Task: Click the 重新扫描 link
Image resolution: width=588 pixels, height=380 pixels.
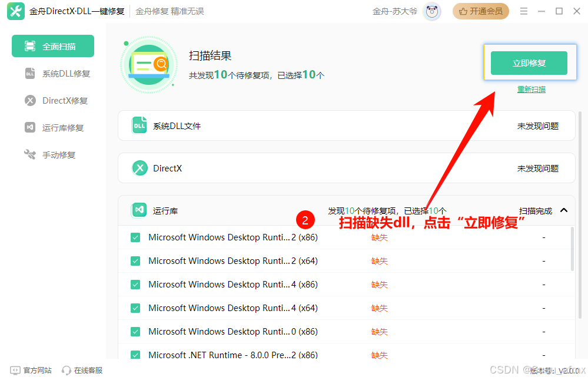Action: pos(531,90)
